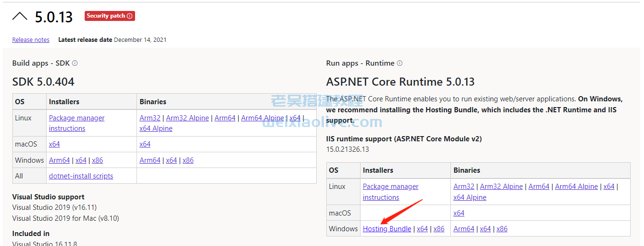Click Visual Studio 2019 for Mac (v8.10)
644x246 pixels.
pyautogui.click(x=66, y=218)
